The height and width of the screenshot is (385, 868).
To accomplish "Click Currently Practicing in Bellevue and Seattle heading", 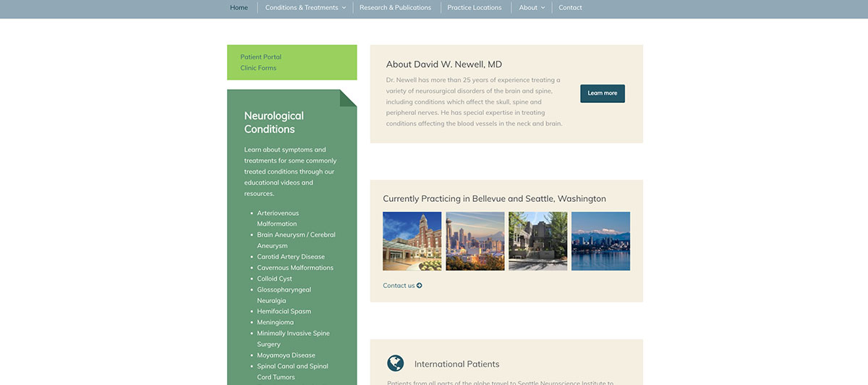I will coord(495,199).
